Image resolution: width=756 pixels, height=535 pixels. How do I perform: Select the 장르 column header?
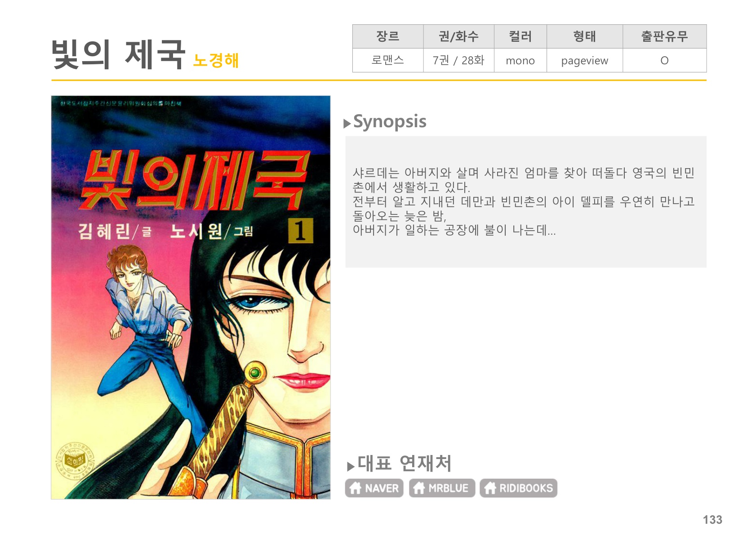(388, 36)
